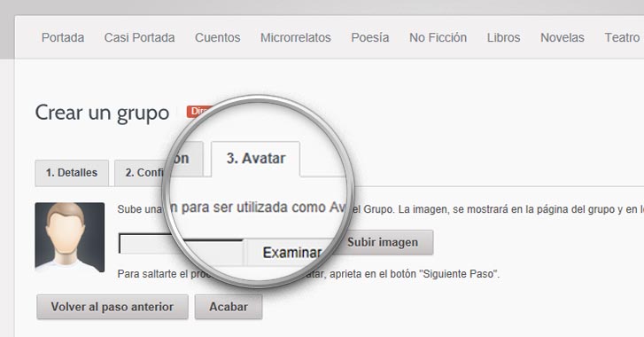The width and height of the screenshot is (644, 337).
Task: Click the Acabar button
Action: point(229,307)
